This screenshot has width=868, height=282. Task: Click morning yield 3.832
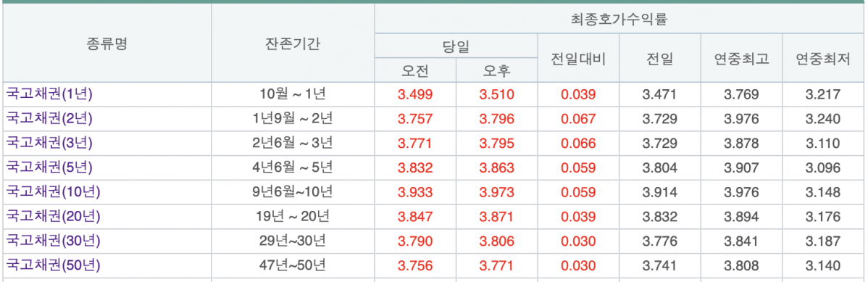(x=415, y=168)
